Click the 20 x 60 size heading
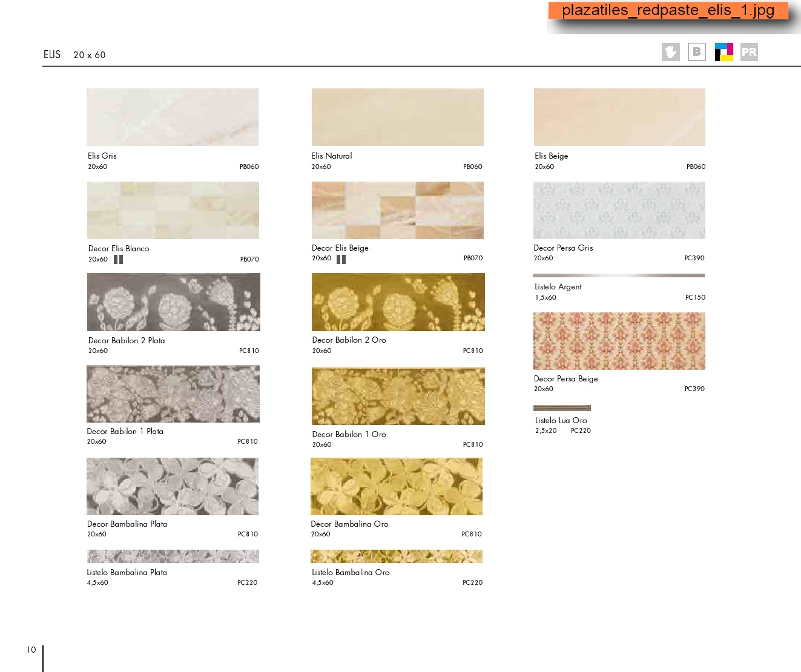 [x=90, y=55]
